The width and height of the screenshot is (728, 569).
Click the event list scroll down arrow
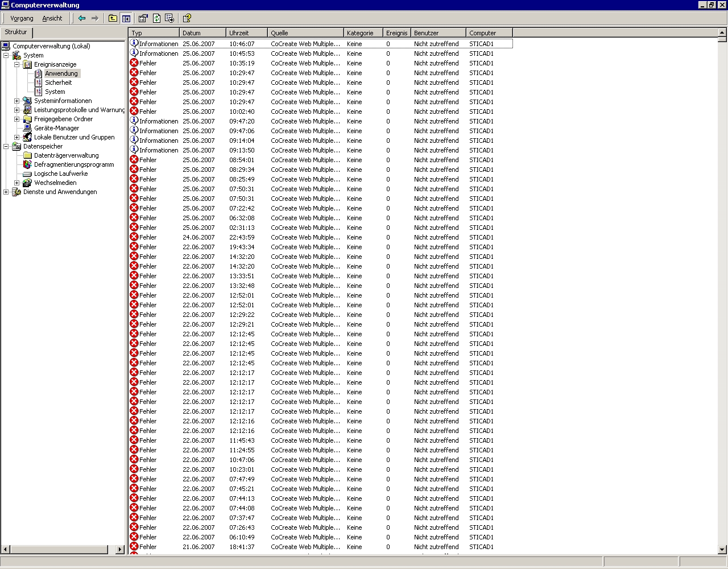coord(722,550)
